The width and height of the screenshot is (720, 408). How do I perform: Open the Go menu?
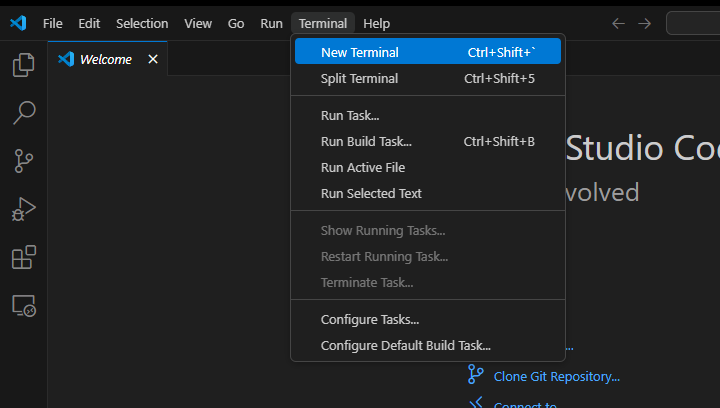[x=236, y=23]
